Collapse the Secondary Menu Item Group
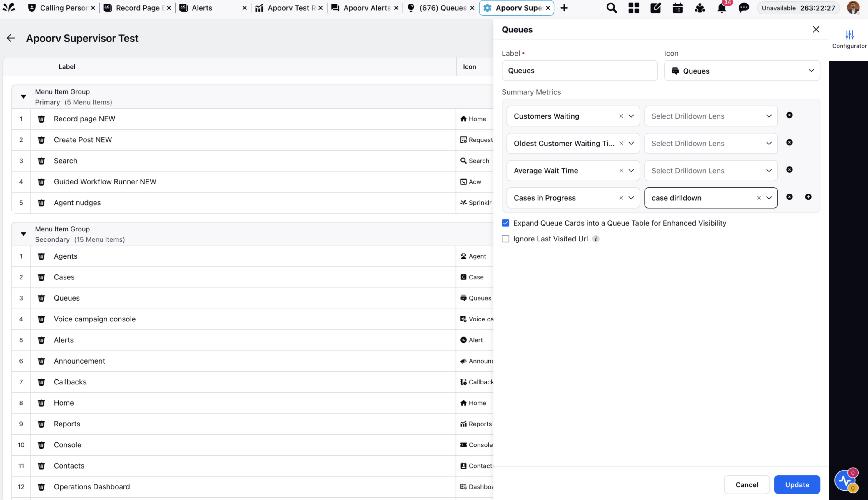 (23, 234)
